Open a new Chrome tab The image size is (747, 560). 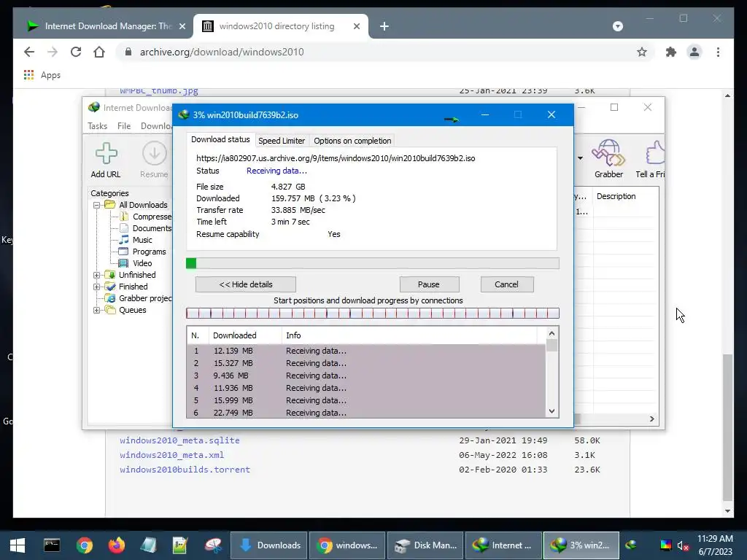[384, 26]
